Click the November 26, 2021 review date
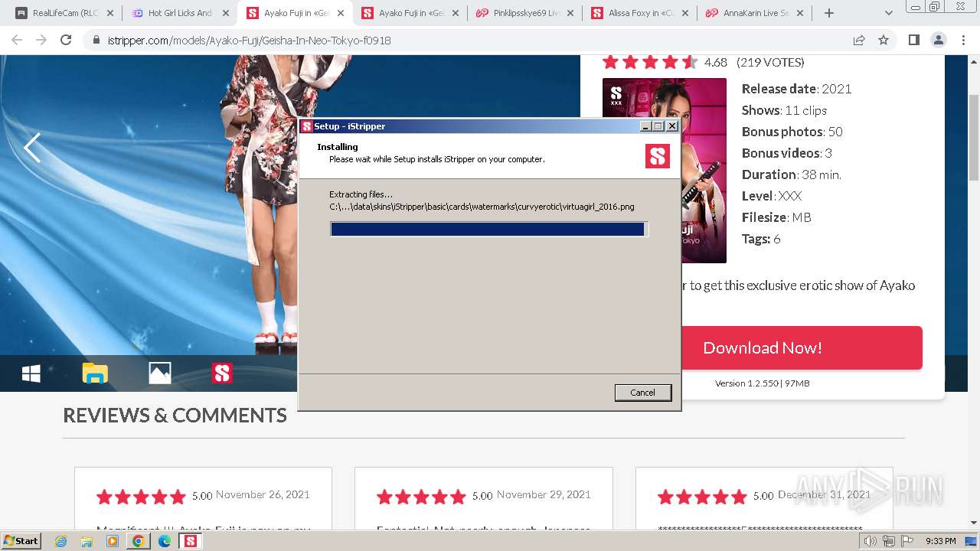980x551 pixels. tap(263, 494)
